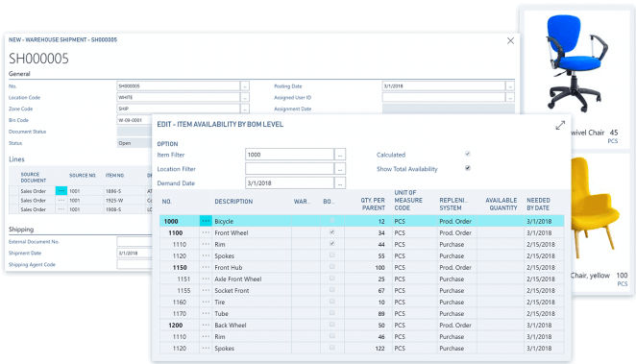The width and height of the screenshot is (636, 364).
Task: Click the Item Filter field containing 1000
Action: (x=289, y=155)
